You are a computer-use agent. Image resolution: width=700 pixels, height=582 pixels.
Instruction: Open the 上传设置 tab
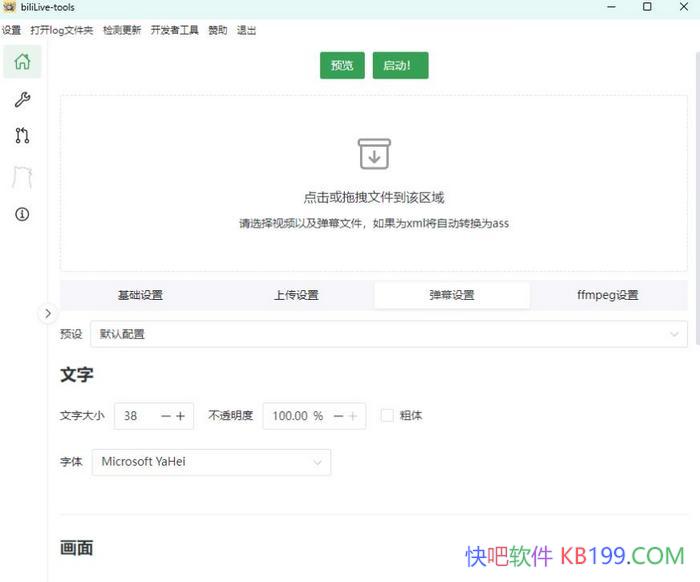[296, 295]
